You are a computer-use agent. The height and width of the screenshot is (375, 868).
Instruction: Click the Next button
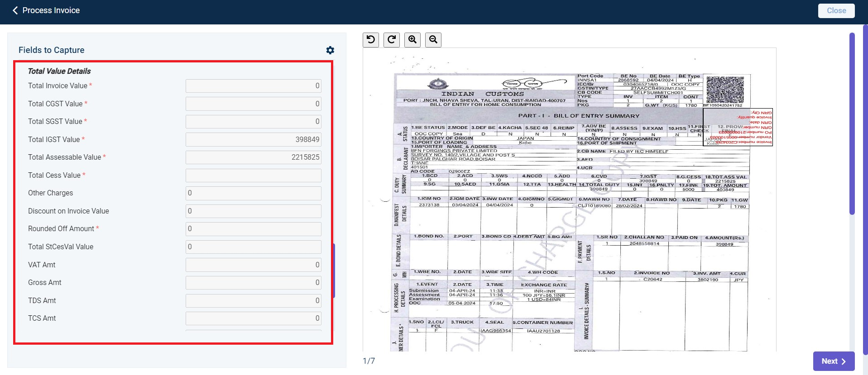click(x=834, y=361)
